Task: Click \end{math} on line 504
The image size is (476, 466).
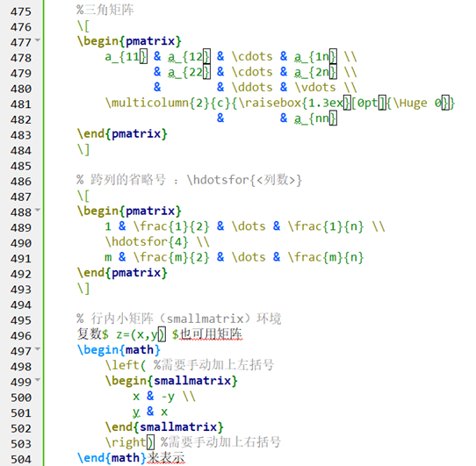Action: click(112, 458)
